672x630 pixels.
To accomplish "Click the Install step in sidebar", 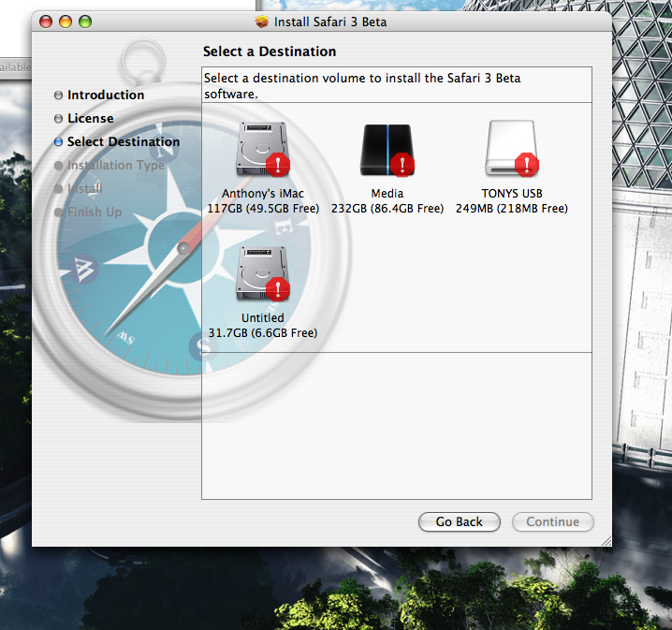I will (84, 188).
